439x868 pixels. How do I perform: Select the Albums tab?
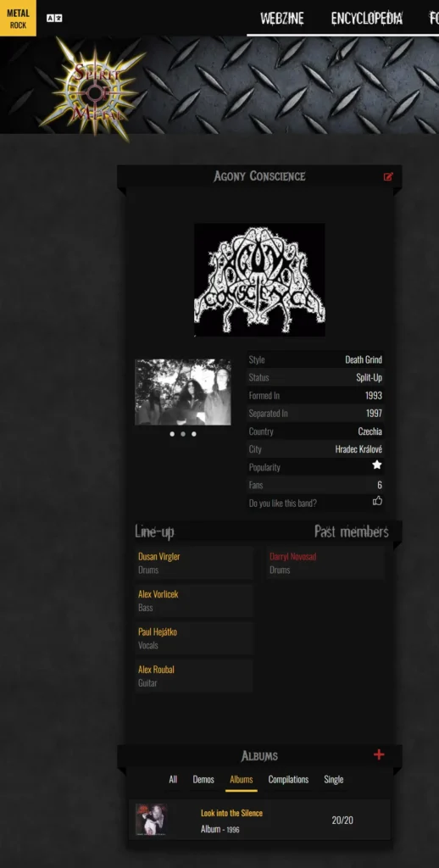(242, 780)
